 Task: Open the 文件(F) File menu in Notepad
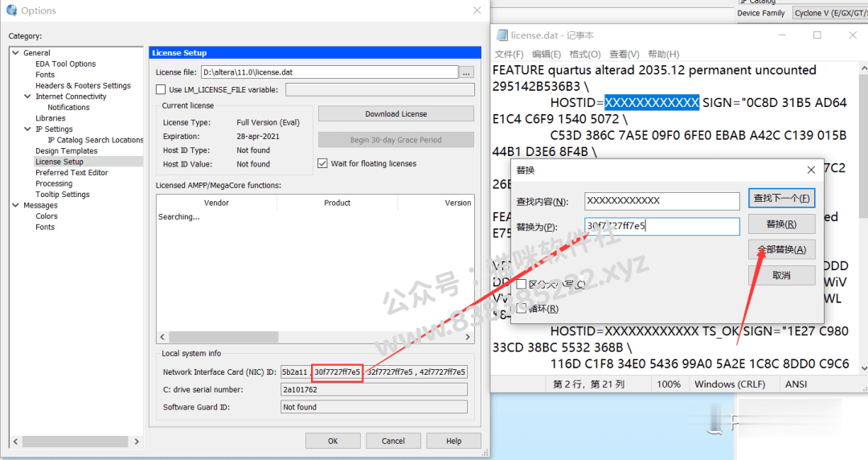coord(509,55)
